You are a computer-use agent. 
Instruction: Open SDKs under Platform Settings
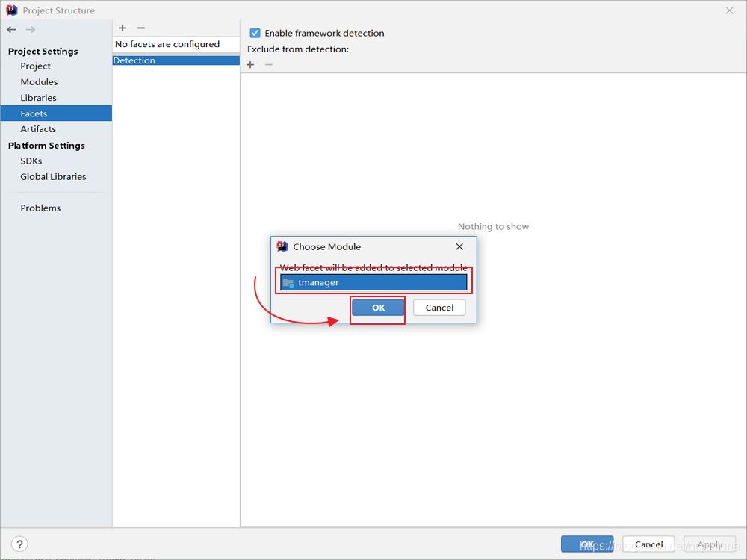click(x=31, y=161)
